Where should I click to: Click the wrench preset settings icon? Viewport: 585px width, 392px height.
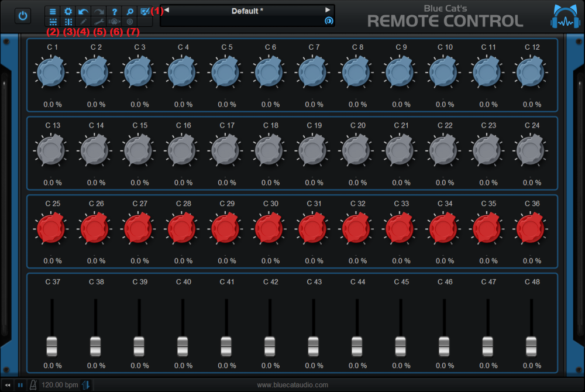(99, 22)
